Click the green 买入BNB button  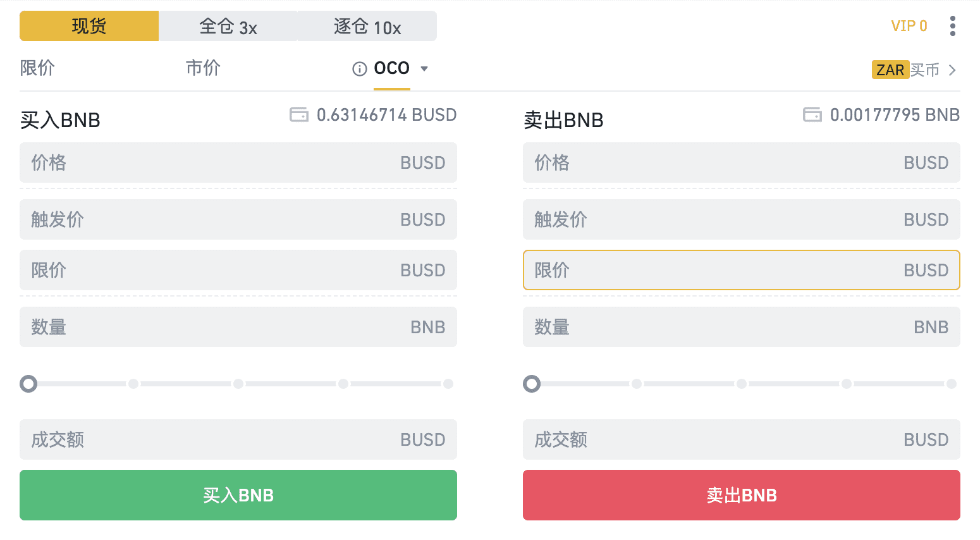(x=238, y=495)
